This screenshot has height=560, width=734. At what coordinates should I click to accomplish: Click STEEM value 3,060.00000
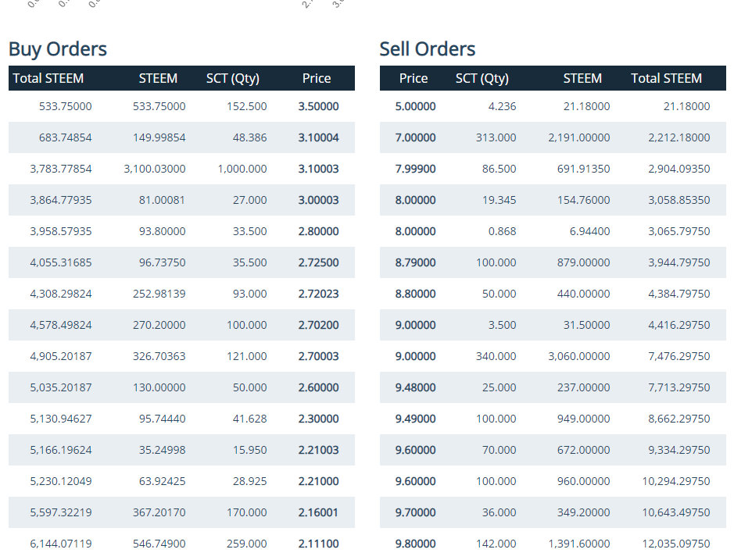pos(579,356)
